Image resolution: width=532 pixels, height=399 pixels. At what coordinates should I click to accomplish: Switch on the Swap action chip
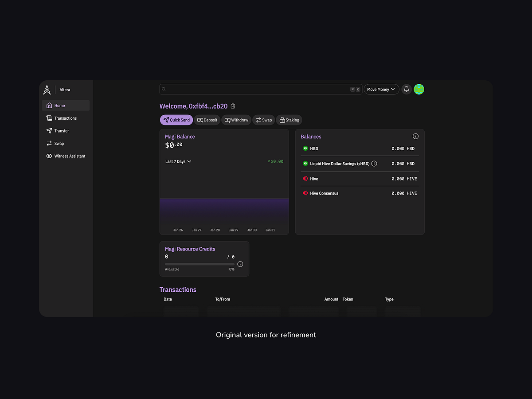coord(263,120)
